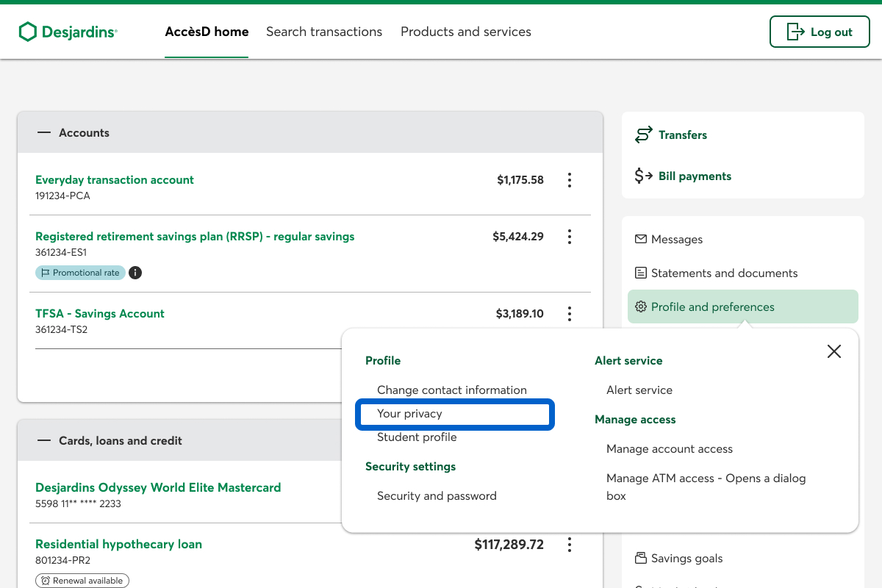The height and width of the screenshot is (588, 882).
Task: Click the Renewal available badge
Action: 82,581
